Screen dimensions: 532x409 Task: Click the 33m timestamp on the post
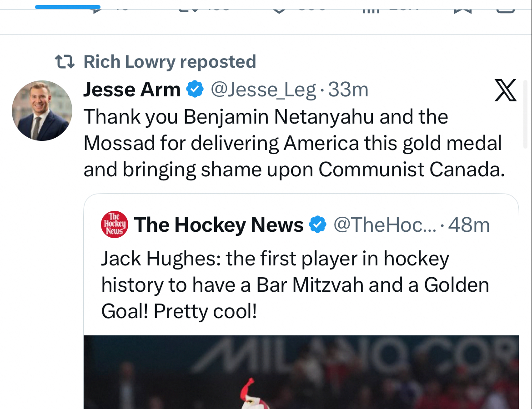[348, 90]
